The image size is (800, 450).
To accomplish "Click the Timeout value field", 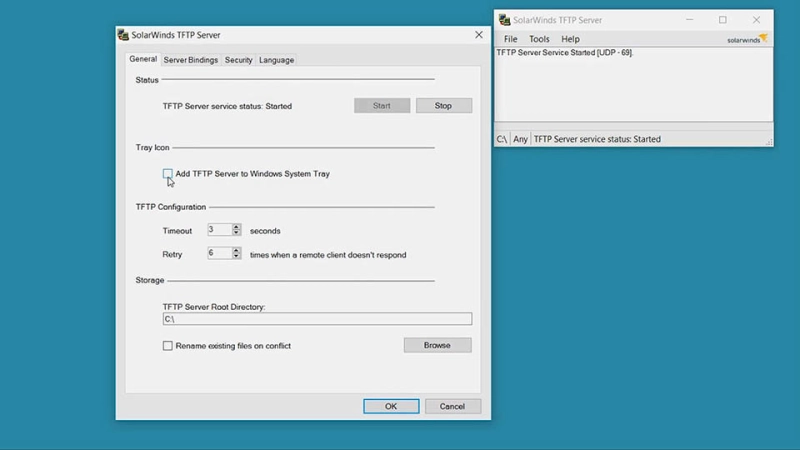I will [x=219, y=230].
